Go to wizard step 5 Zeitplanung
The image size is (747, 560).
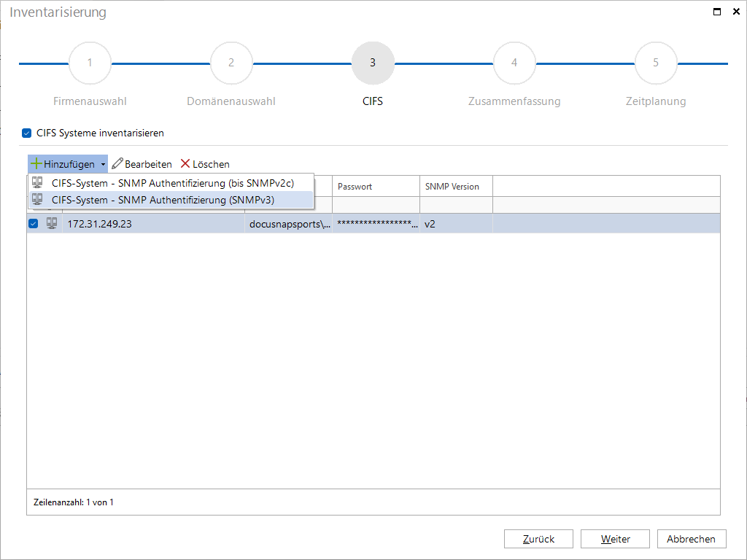click(x=656, y=63)
